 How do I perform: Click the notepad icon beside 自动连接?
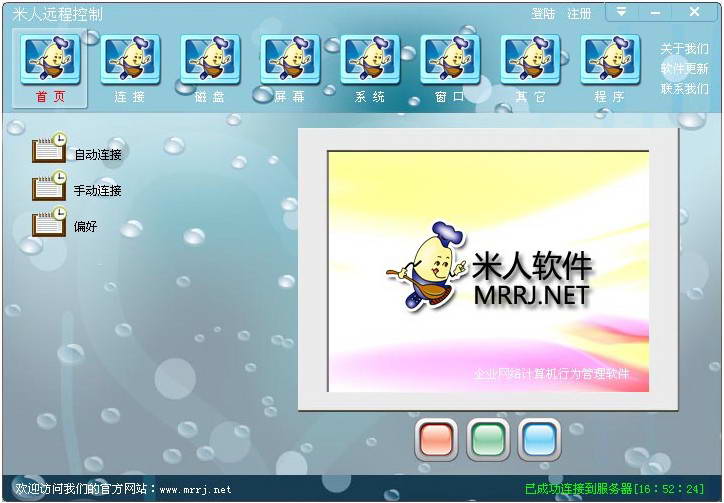(x=49, y=148)
